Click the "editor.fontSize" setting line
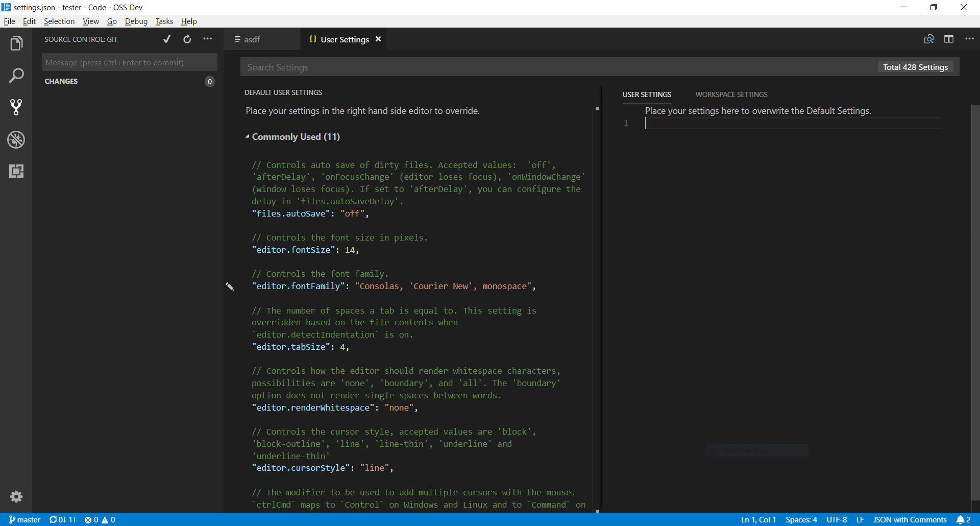The width and height of the screenshot is (980, 526). point(305,250)
